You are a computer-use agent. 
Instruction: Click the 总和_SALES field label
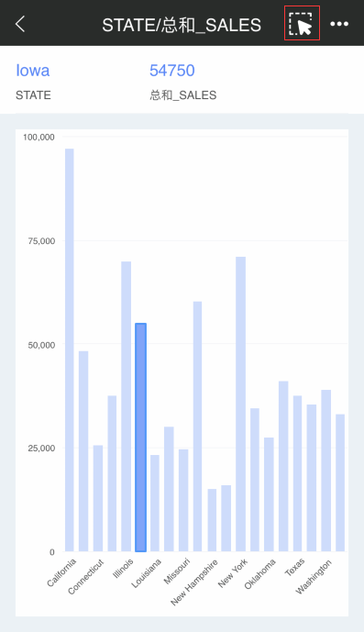(183, 95)
